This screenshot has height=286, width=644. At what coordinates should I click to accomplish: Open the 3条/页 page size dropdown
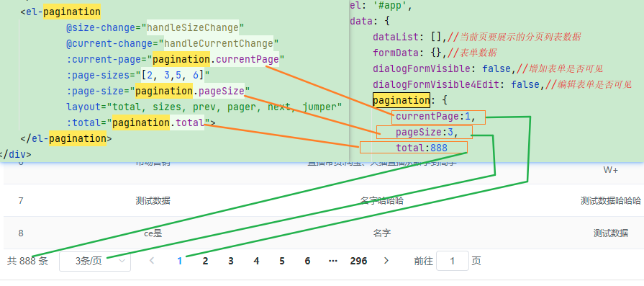(95, 262)
